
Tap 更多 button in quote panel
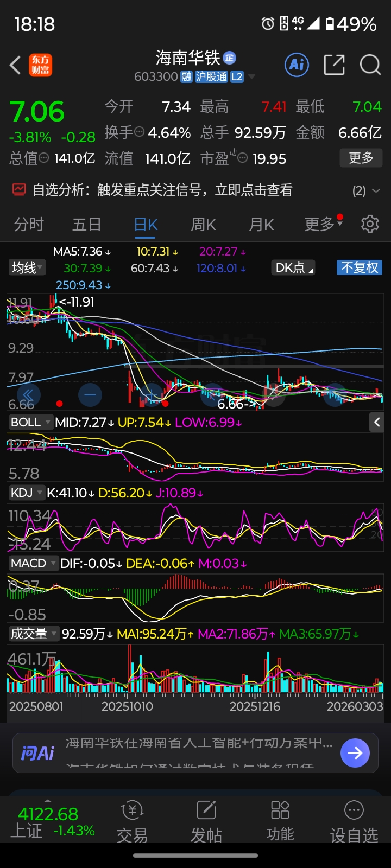tap(361, 158)
